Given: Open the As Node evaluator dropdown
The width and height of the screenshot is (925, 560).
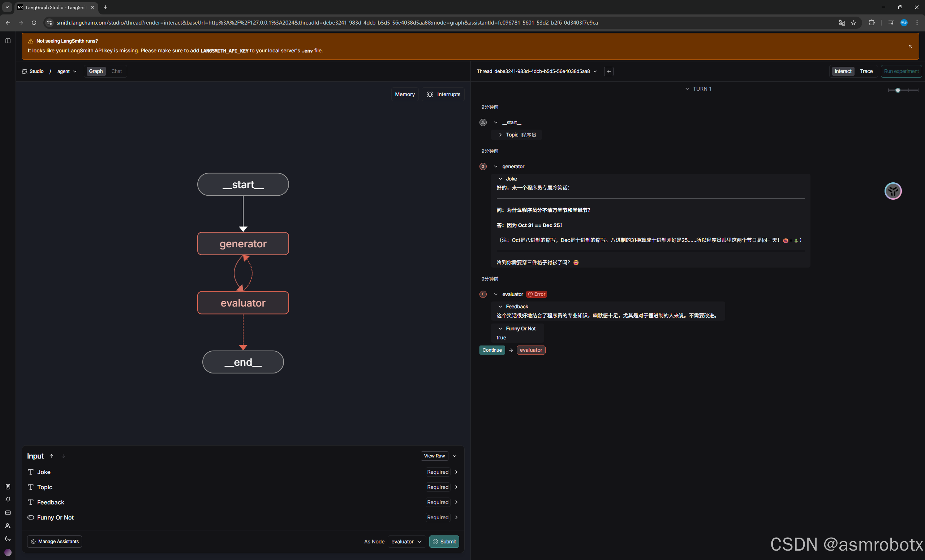Looking at the screenshot, I should (x=406, y=541).
